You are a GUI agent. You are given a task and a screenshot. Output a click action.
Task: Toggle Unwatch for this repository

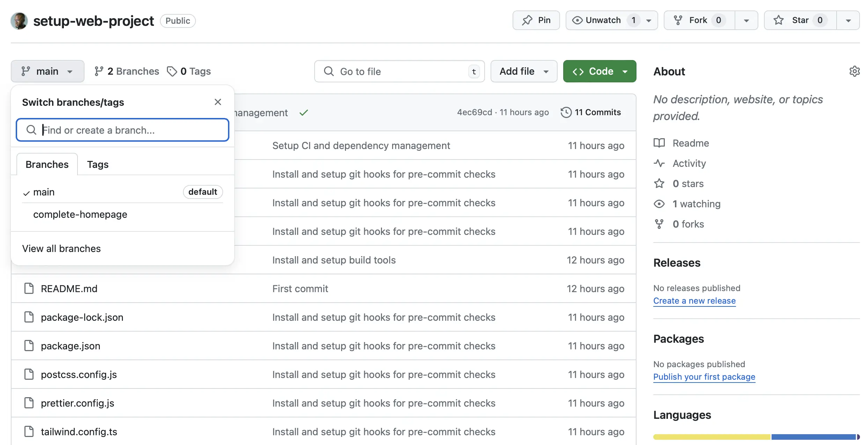click(604, 20)
